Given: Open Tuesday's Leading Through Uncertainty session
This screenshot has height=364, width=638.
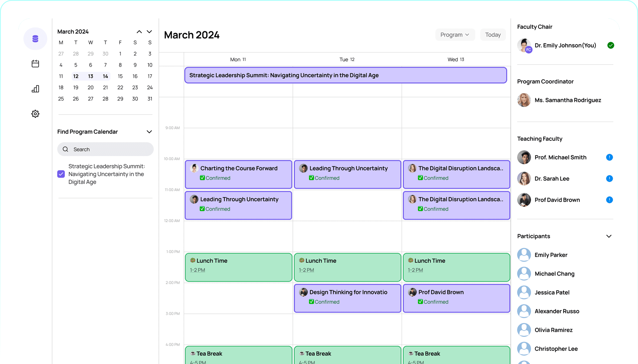Looking at the screenshot, I should [348, 174].
